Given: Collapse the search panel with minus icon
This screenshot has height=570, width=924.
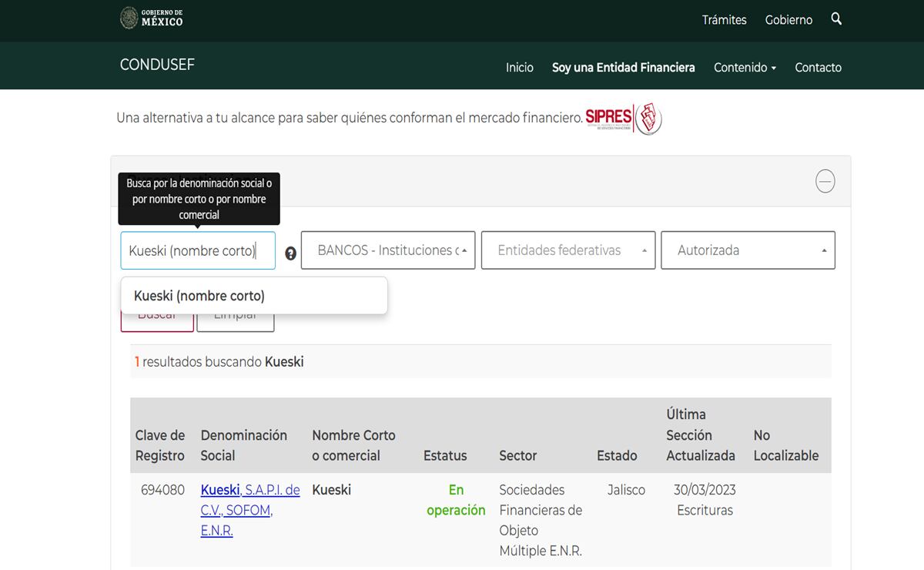Looking at the screenshot, I should tap(825, 181).
